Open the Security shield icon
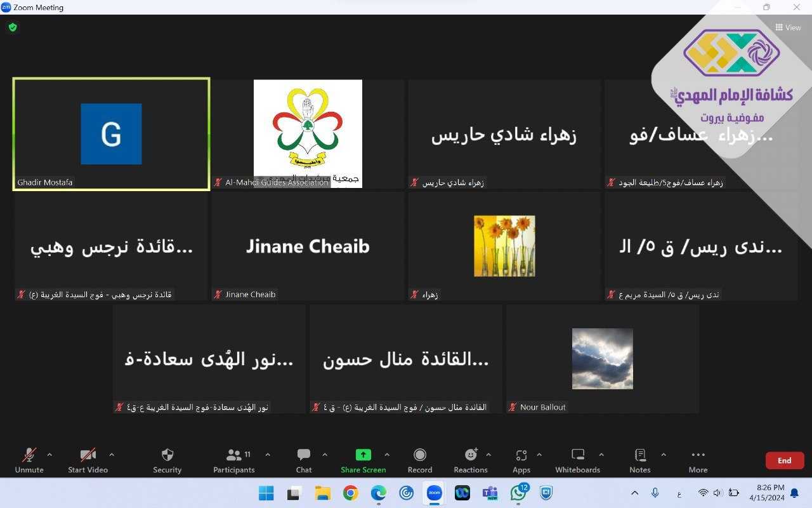 coord(167,455)
